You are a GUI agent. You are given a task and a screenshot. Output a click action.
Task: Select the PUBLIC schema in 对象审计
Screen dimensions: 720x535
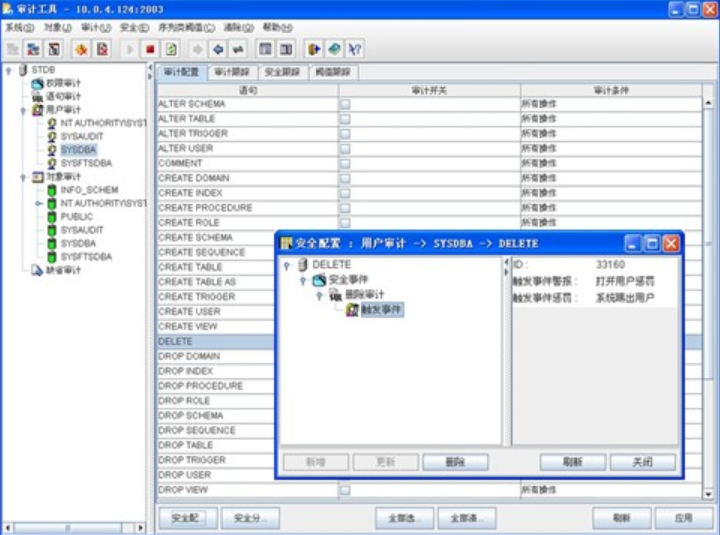click(x=76, y=216)
